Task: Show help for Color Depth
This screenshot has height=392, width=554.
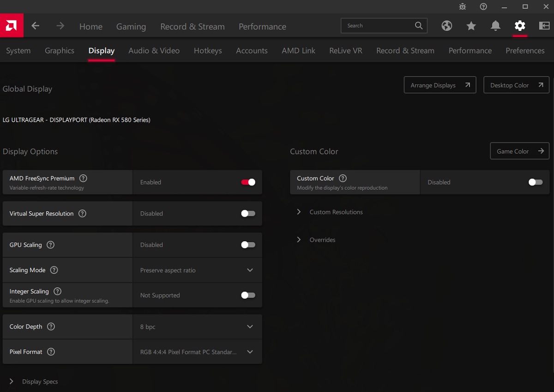Action: coord(51,327)
